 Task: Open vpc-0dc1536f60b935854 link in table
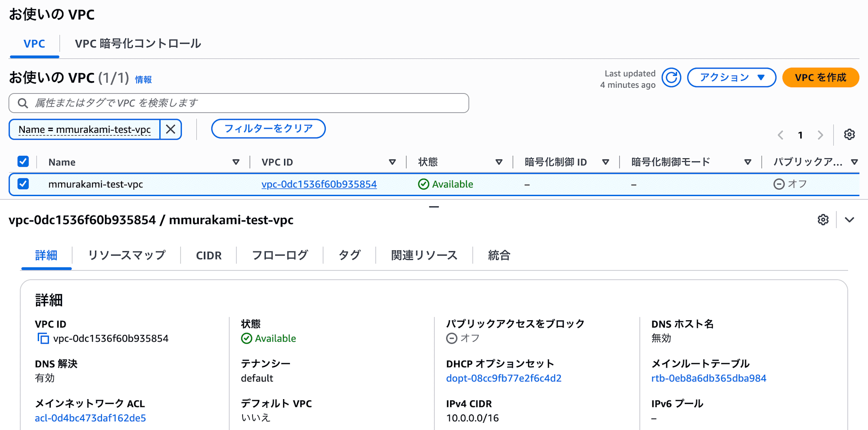319,184
